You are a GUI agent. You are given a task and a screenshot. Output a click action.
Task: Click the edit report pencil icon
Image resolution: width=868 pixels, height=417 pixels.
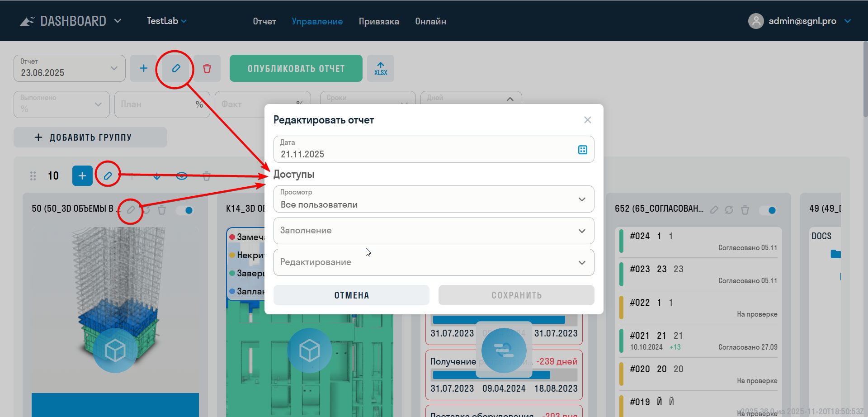coord(176,68)
